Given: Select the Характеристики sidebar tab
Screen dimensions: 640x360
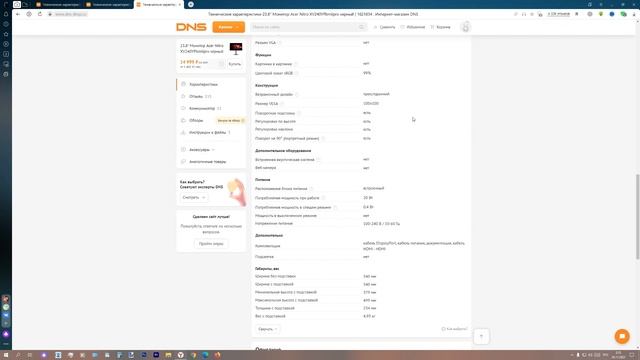Looking at the screenshot, I should [x=211, y=84].
